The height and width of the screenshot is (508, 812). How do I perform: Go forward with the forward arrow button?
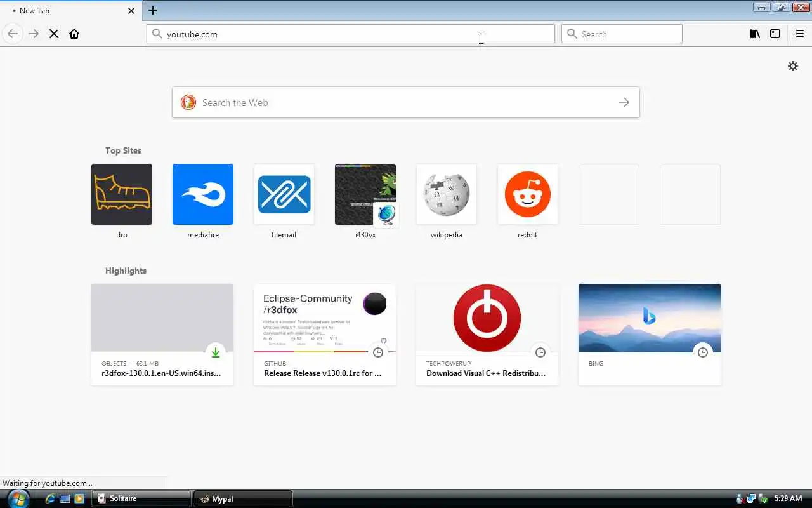pyautogui.click(x=34, y=34)
